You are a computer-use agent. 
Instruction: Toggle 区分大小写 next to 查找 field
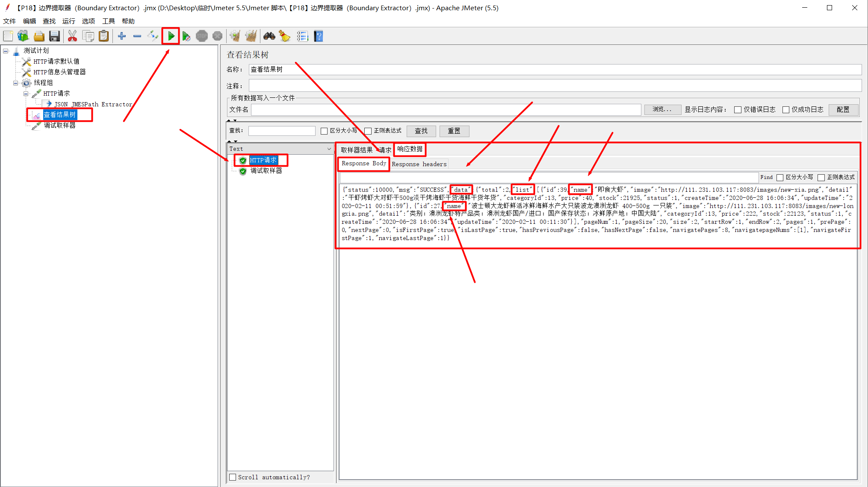[x=324, y=131]
